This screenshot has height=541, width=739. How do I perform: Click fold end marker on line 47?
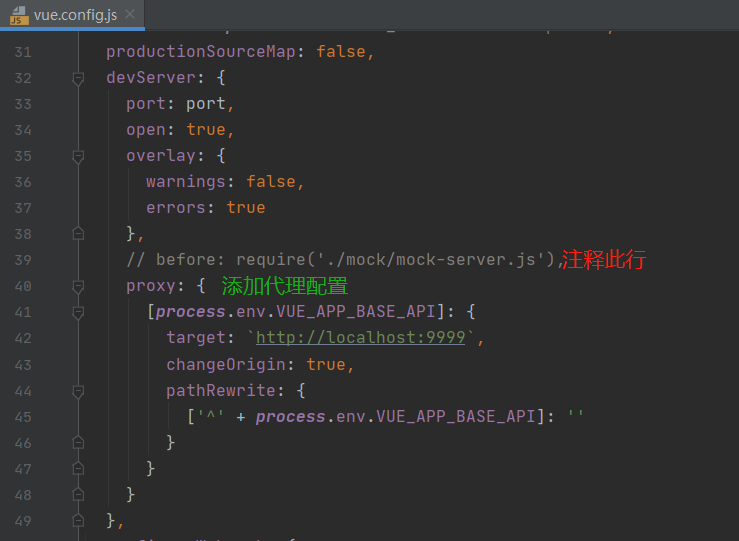[x=78, y=468]
